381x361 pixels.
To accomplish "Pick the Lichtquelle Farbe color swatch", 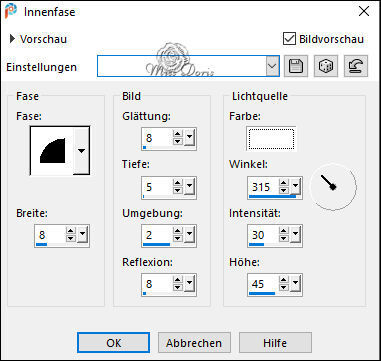I will pos(271,139).
